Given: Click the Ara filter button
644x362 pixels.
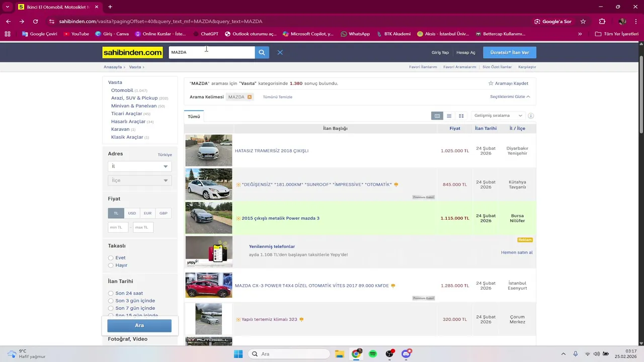Looking at the screenshot, I should (x=139, y=326).
